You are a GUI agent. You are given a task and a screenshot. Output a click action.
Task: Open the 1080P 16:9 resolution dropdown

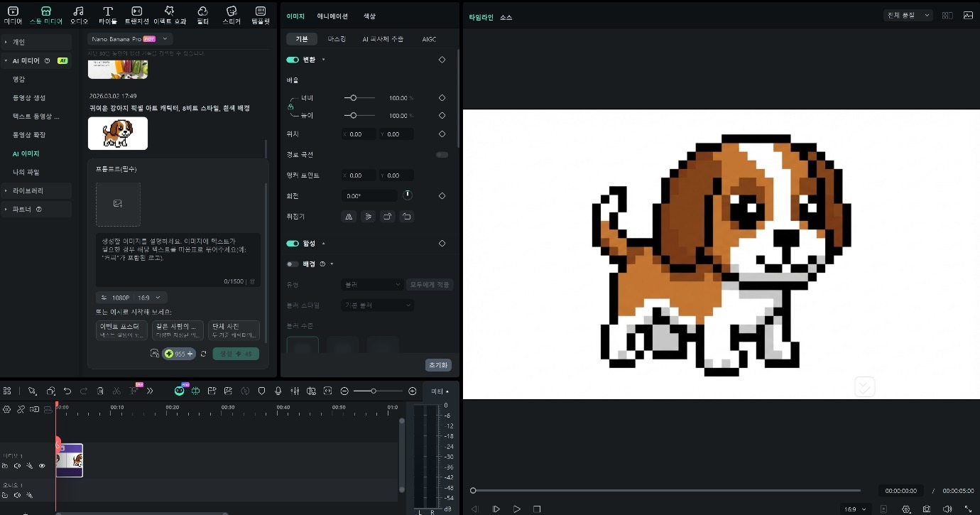[x=132, y=297]
